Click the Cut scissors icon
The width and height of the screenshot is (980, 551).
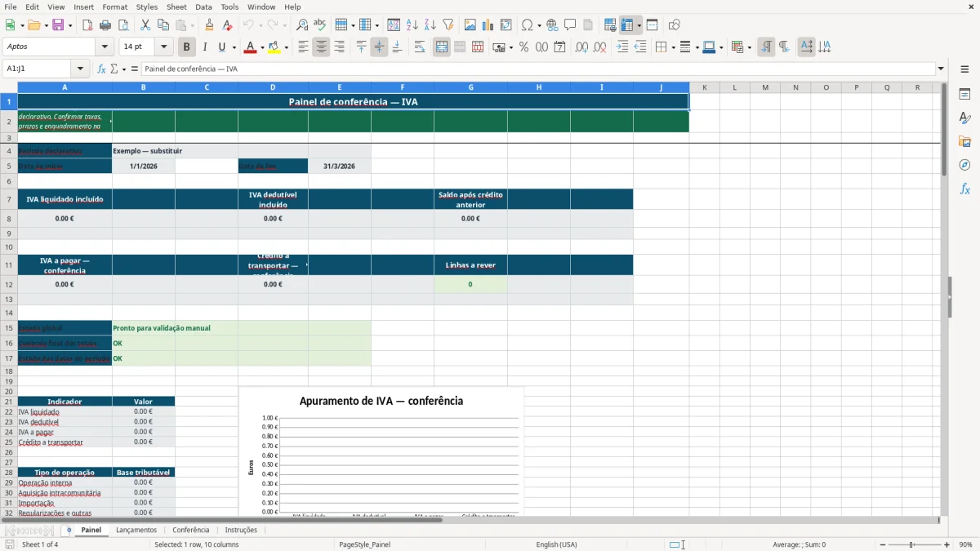click(145, 25)
